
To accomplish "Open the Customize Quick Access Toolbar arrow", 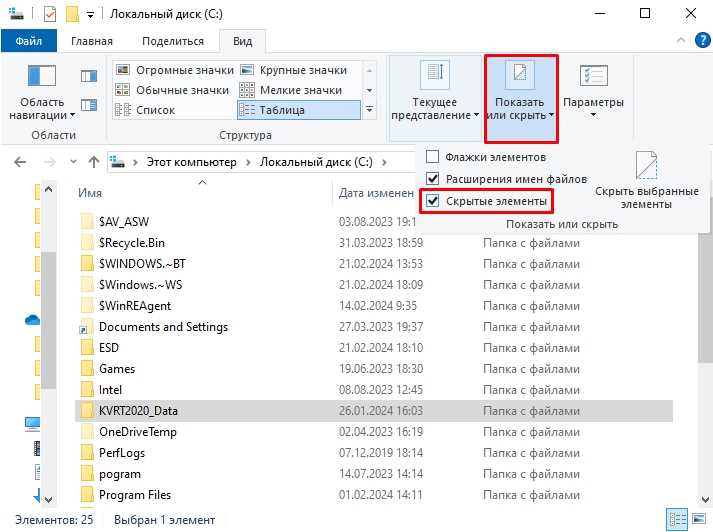I will [90, 15].
